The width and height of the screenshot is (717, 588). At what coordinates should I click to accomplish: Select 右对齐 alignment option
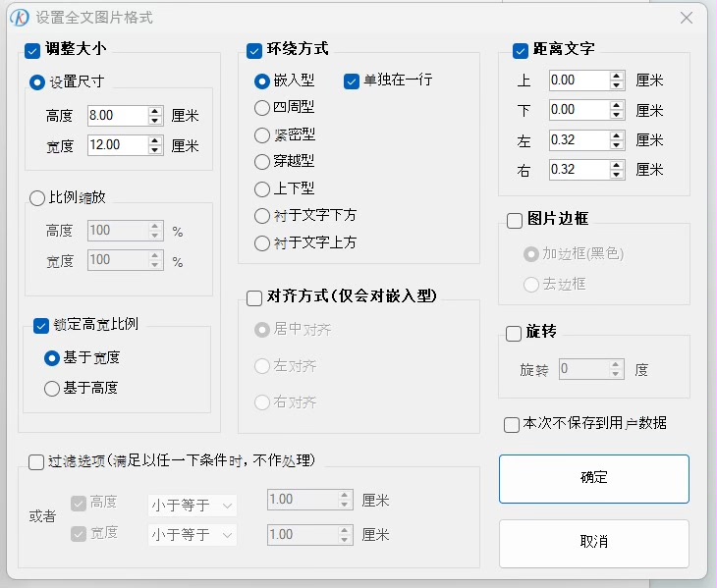(x=262, y=402)
